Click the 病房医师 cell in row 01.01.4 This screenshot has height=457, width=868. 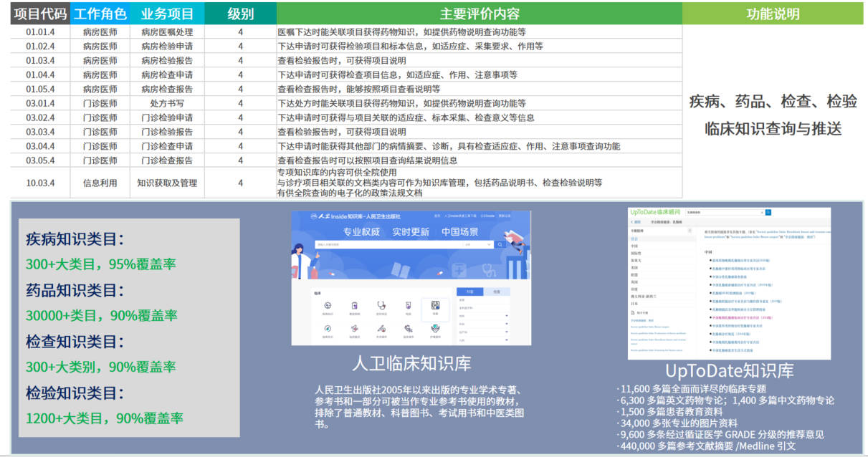coord(100,32)
